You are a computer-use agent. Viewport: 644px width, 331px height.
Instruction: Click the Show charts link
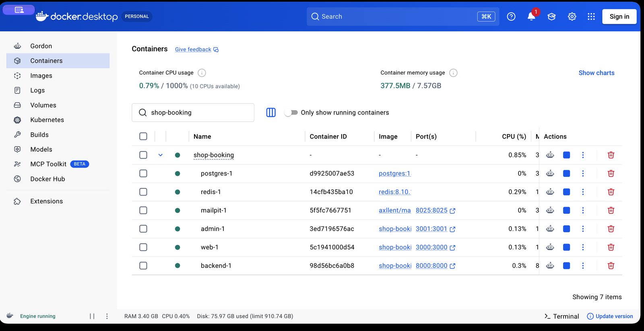[x=596, y=73]
